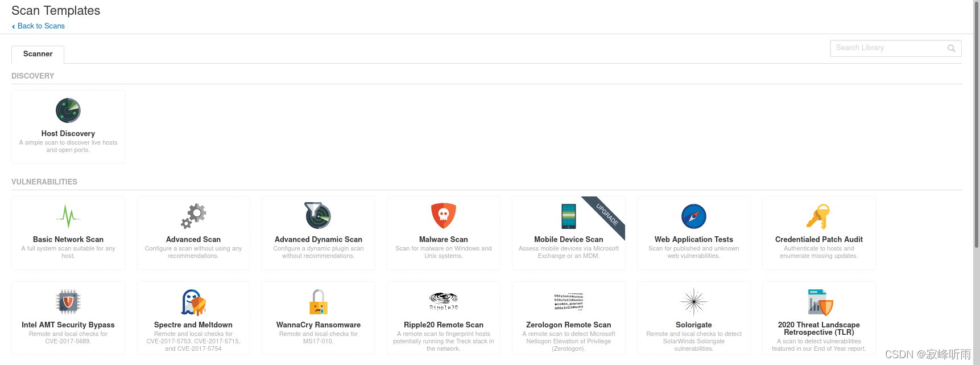This screenshot has height=365, width=980.
Task: Open the Mobile Device Scan title
Action: 569,240
